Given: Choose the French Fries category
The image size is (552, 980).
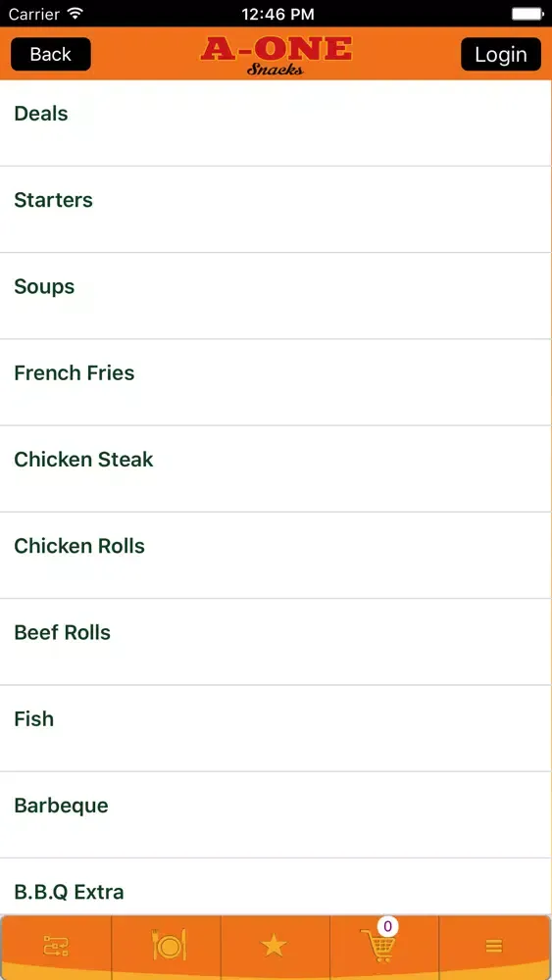Looking at the screenshot, I should point(276,382).
